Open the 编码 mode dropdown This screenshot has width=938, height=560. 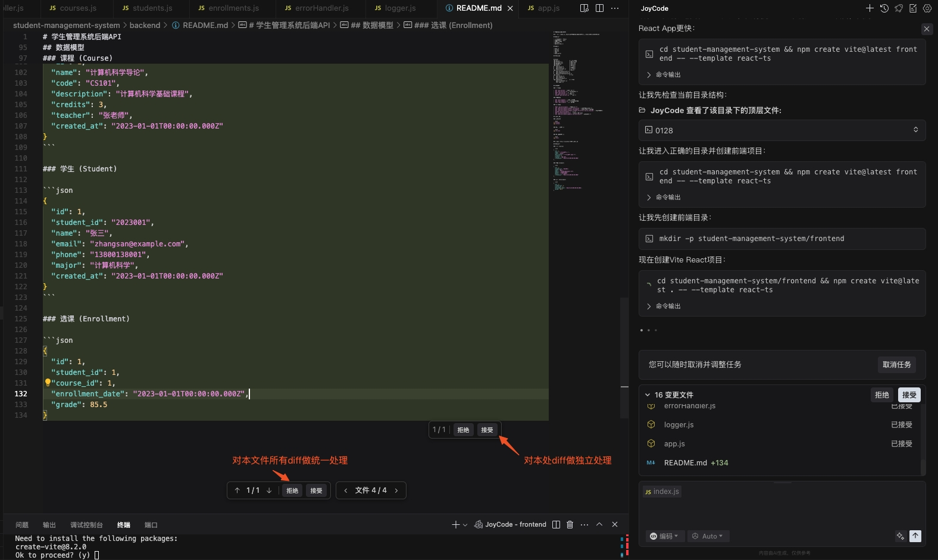pos(665,536)
